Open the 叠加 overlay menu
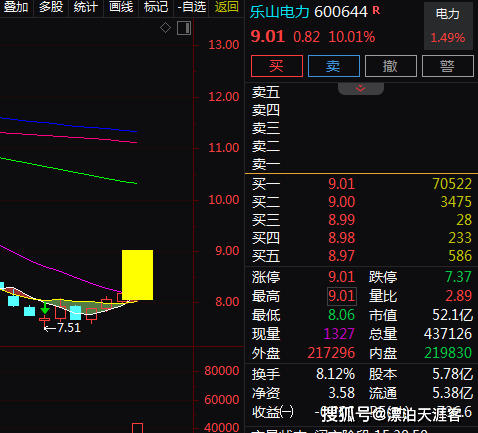The height and width of the screenshot is (433, 478). click(15, 7)
